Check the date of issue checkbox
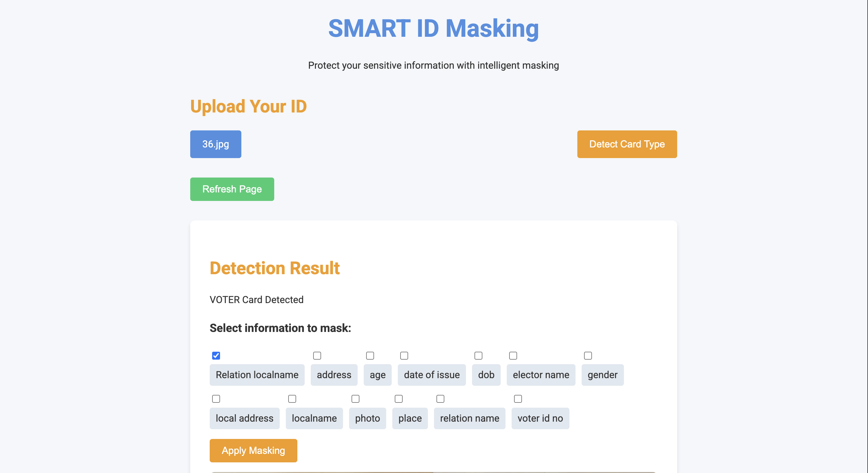This screenshot has width=868, height=473. (x=404, y=355)
